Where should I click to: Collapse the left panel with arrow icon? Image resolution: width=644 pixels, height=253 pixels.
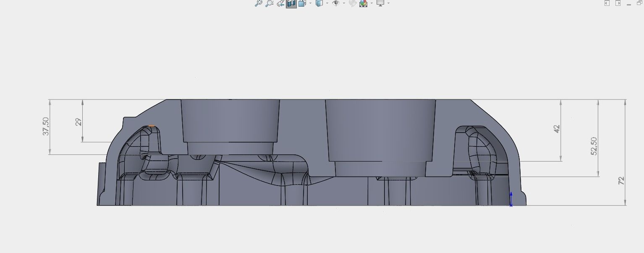point(607,3)
